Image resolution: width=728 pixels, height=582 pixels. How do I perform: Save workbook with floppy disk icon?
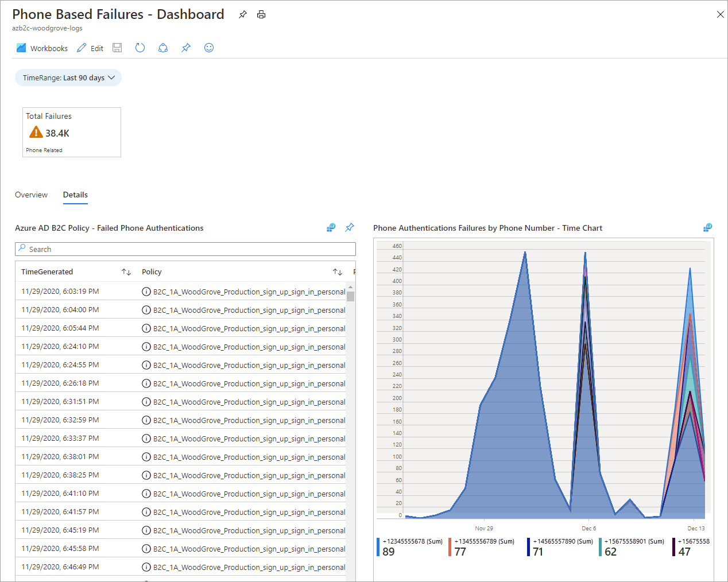click(117, 48)
